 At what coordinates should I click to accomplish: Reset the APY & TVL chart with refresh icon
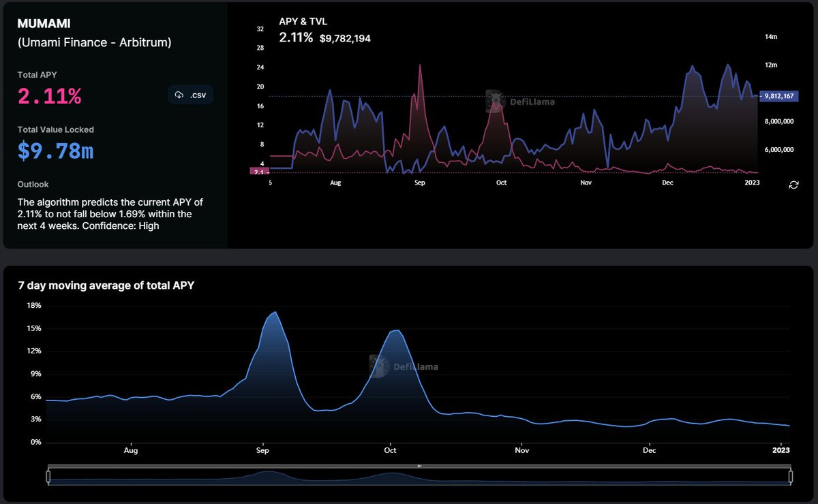(x=793, y=185)
